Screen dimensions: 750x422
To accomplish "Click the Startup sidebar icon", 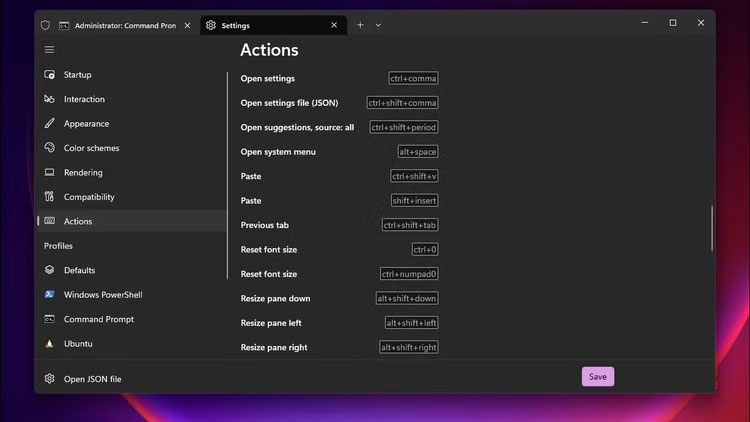I will 49,75.
